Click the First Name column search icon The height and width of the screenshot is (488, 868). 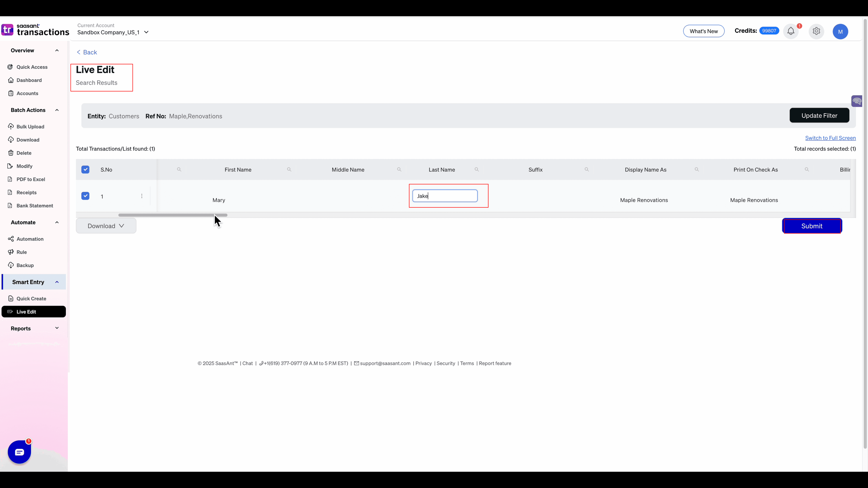[x=289, y=169]
